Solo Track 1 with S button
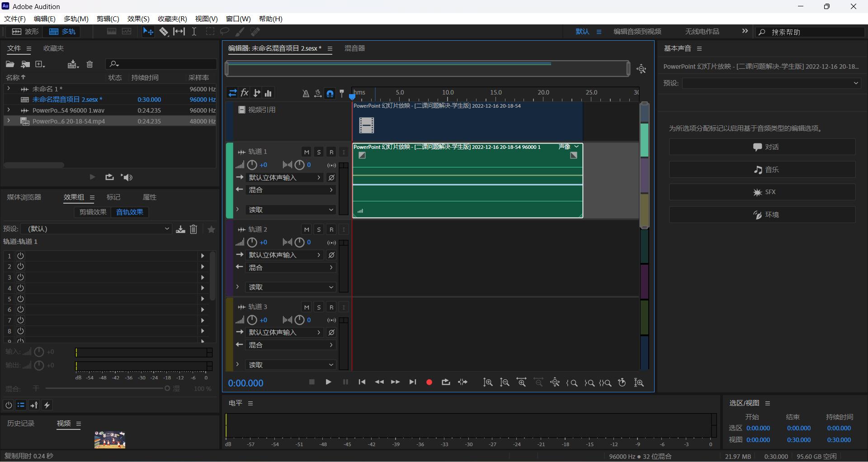 coord(319,152)
